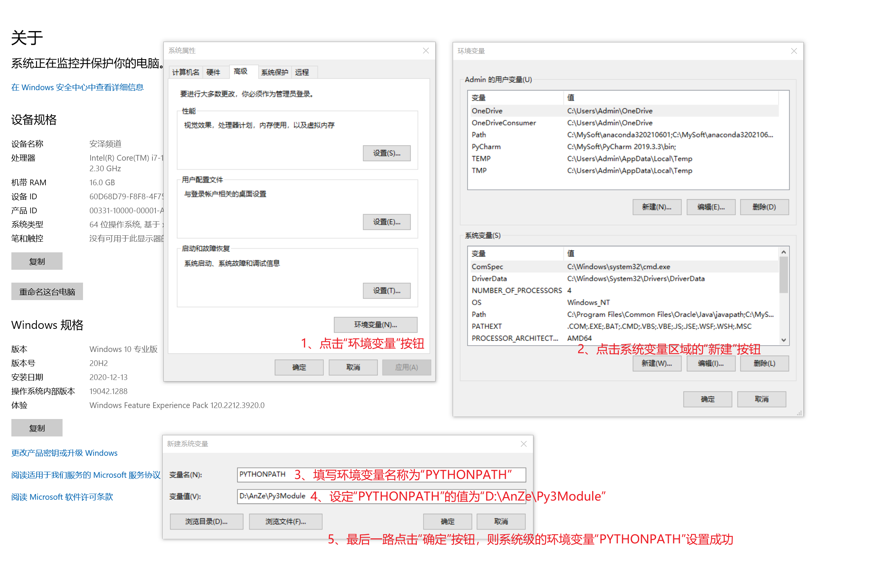This screenshot has width=875, height=588.
Task: Click 编辑(E)... for user variables
Action: (x=711, y=207)
